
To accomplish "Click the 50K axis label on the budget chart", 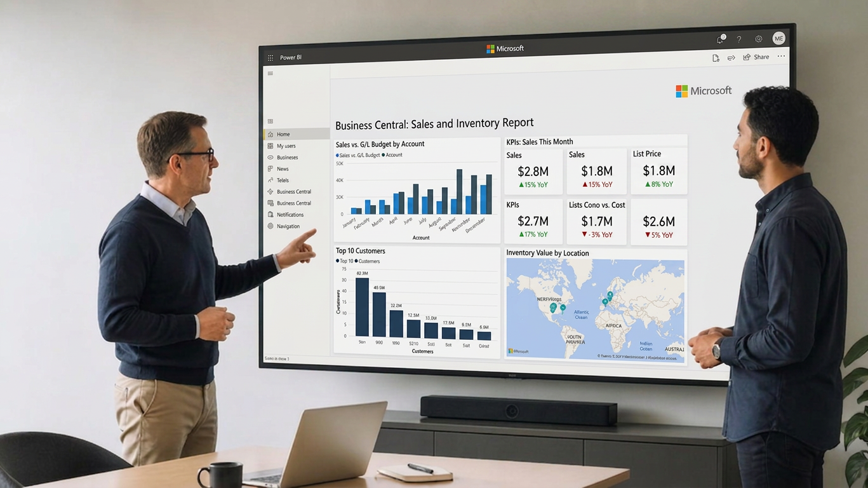I will [340, 163].
